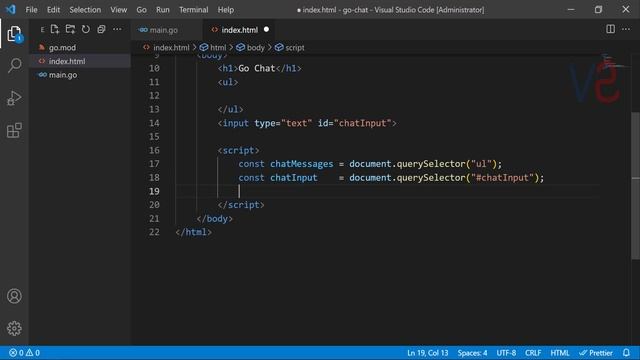
Task: Select the index.html editor tab
Action: (x=240, y=30)
